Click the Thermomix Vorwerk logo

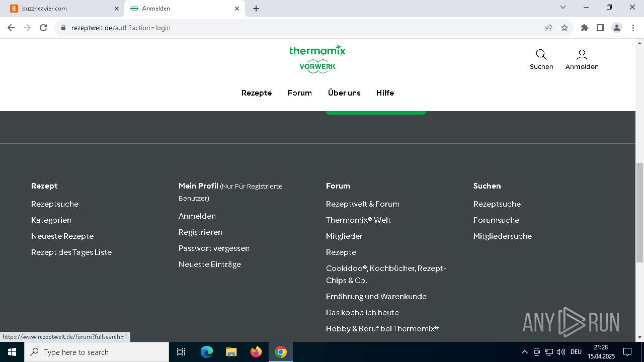coord(317,59)
